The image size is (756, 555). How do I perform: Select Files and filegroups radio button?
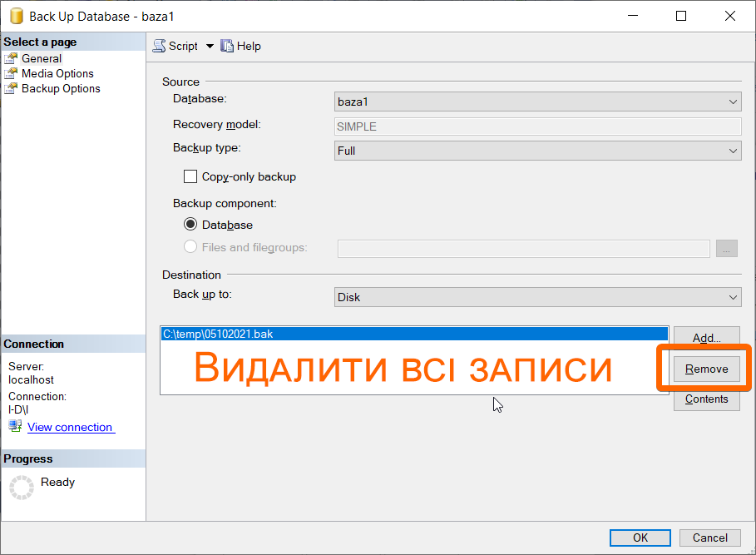pos(190,247)
